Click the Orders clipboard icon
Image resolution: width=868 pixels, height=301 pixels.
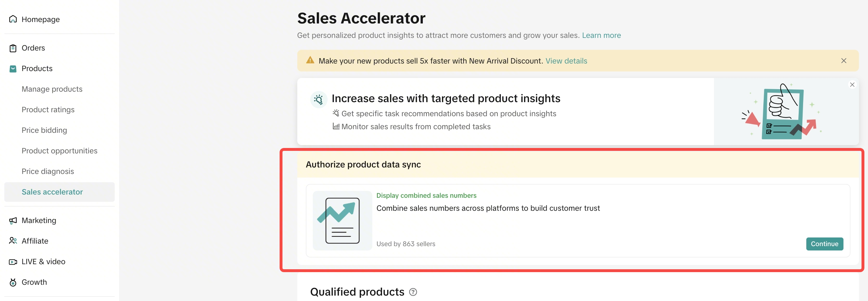[x=13, y=48]
